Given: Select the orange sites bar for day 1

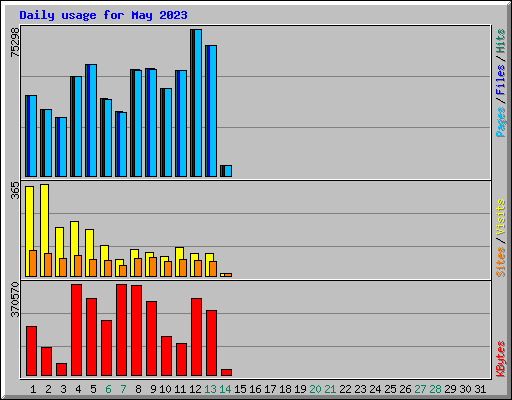Looking at the screenshot, I should pyautogui.click(x=33, y=263).
